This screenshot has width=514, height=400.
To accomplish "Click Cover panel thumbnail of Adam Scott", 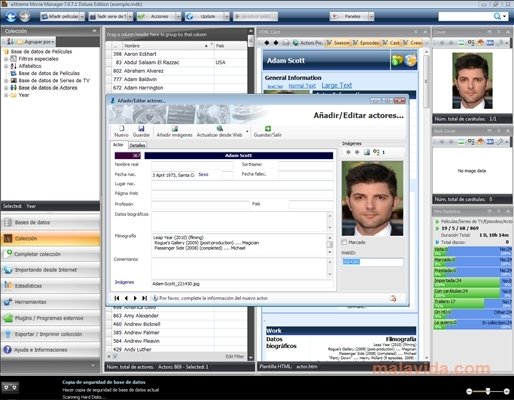I will click(472, 81).
